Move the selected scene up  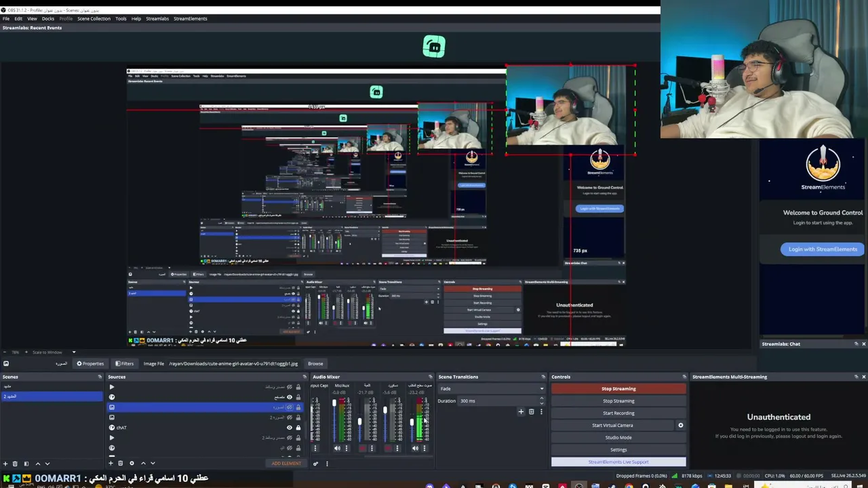[37, 464]
